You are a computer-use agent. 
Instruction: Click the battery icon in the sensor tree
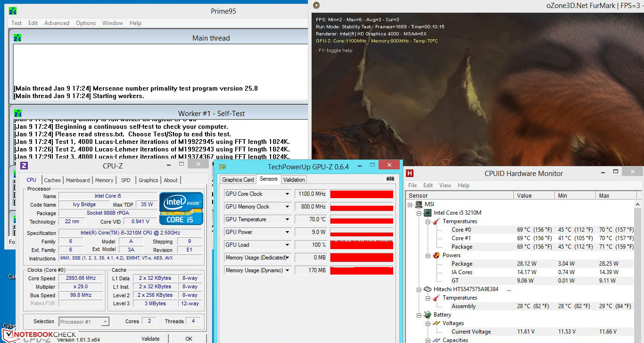coord(428,315)
